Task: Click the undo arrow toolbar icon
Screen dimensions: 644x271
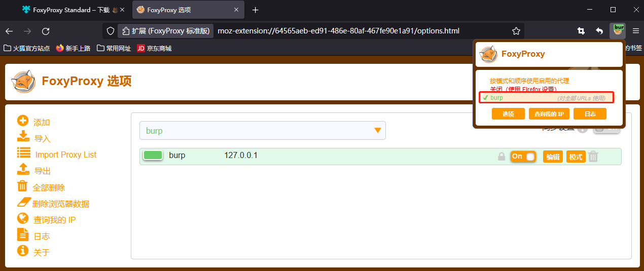Action: coord(599,31)
